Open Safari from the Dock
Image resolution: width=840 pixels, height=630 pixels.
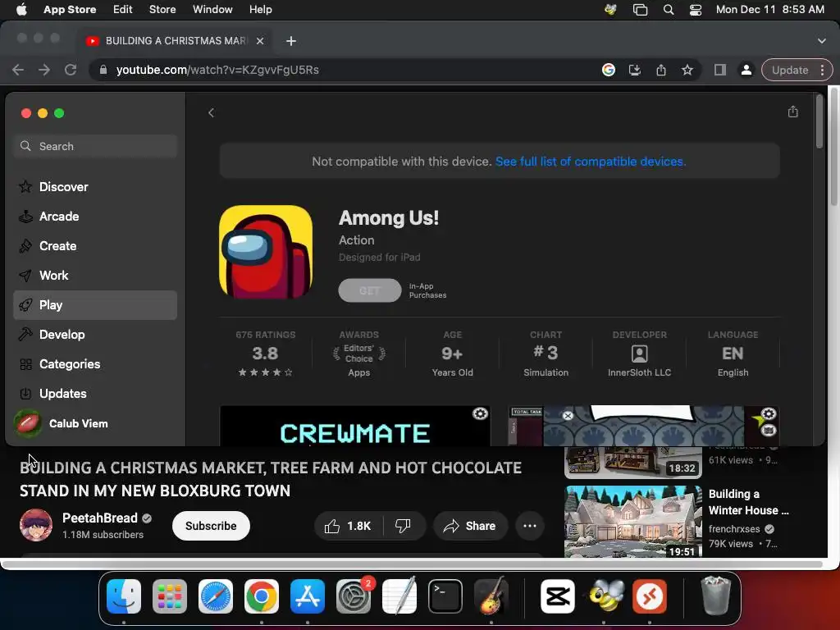[x=216, y=596]
